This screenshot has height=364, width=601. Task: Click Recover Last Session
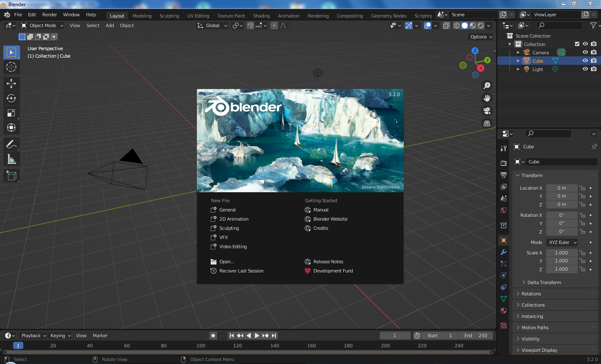point(237,271)
